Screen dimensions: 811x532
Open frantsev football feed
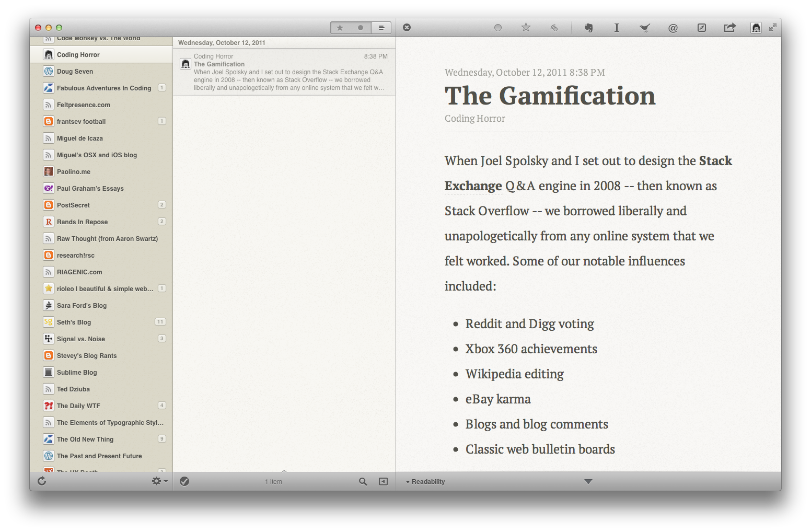[101, 121]
